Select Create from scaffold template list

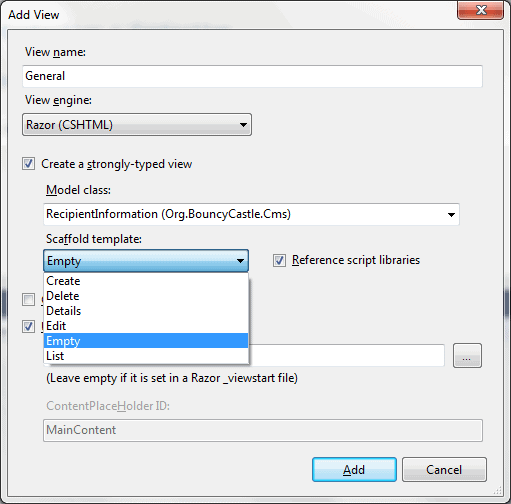146,281
